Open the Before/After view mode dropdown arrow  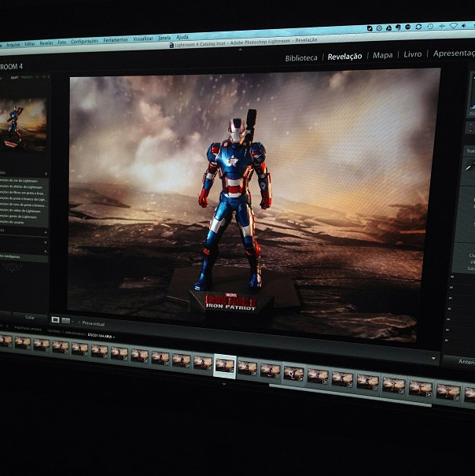(72, 322)
